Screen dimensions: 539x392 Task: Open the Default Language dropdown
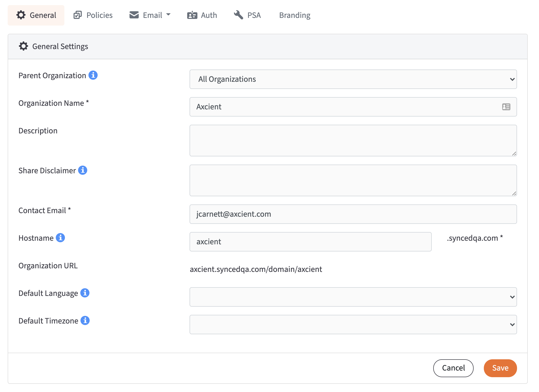click(x=353, y=297)
